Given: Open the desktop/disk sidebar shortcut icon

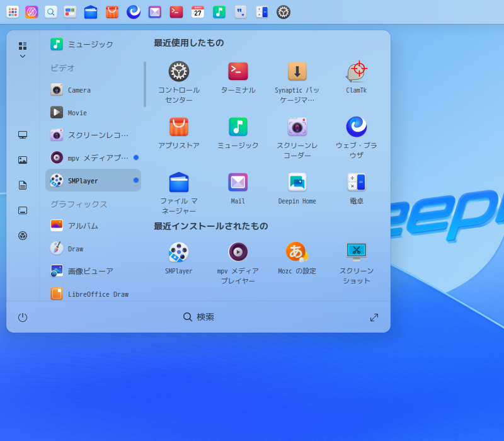Looking at the screenshot, I should pos(23,210).
